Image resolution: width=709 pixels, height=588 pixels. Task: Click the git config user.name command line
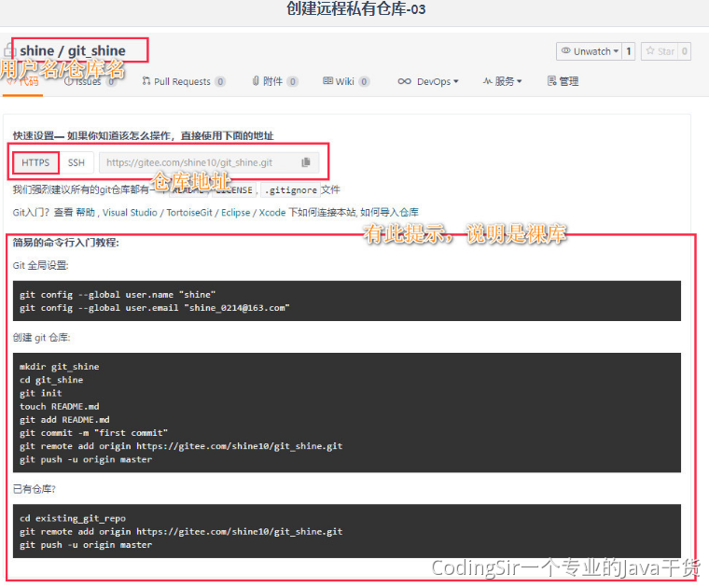(118, 294)
